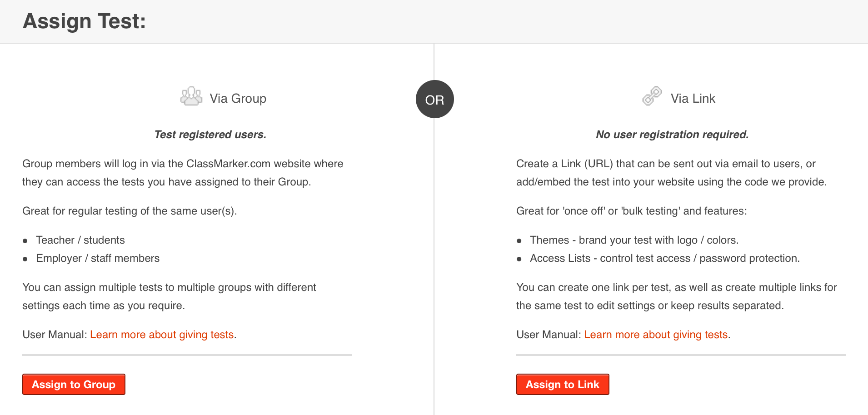Click the Assign Test page heading
This screenshot has height=415, width=868.
pos(85,21)
